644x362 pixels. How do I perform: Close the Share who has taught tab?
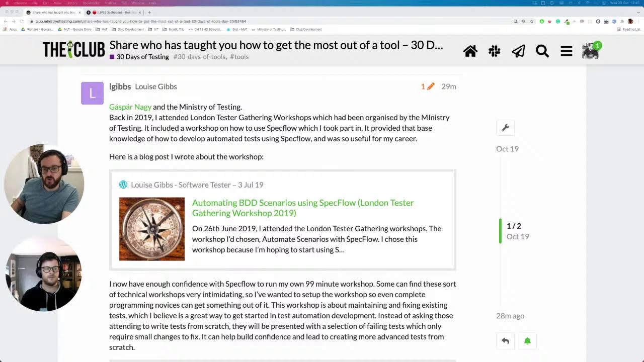tap(79, 12)
